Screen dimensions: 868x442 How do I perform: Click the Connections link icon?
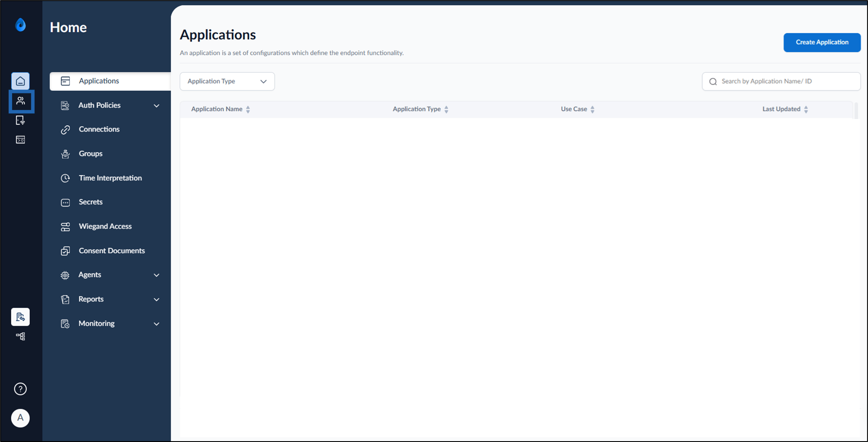pos(65,129)
